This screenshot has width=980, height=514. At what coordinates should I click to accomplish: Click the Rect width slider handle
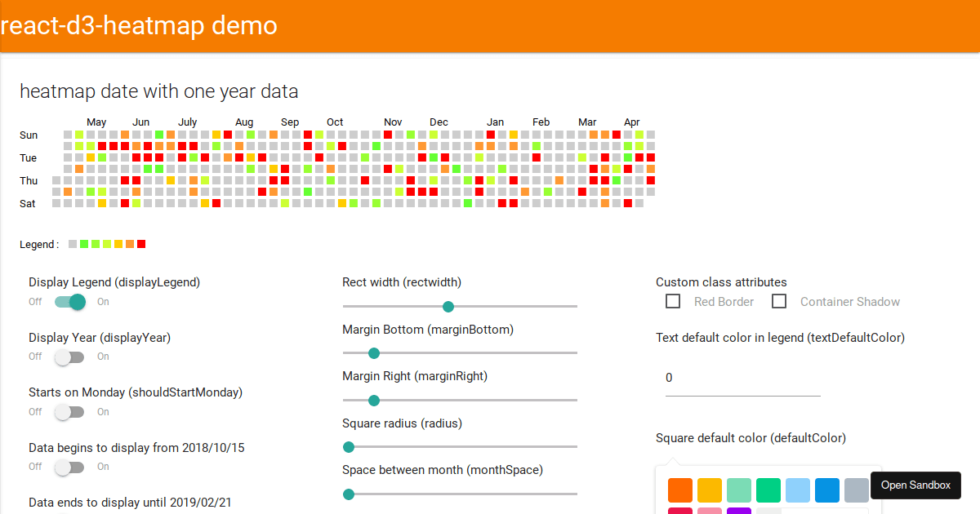pos(448,306)
